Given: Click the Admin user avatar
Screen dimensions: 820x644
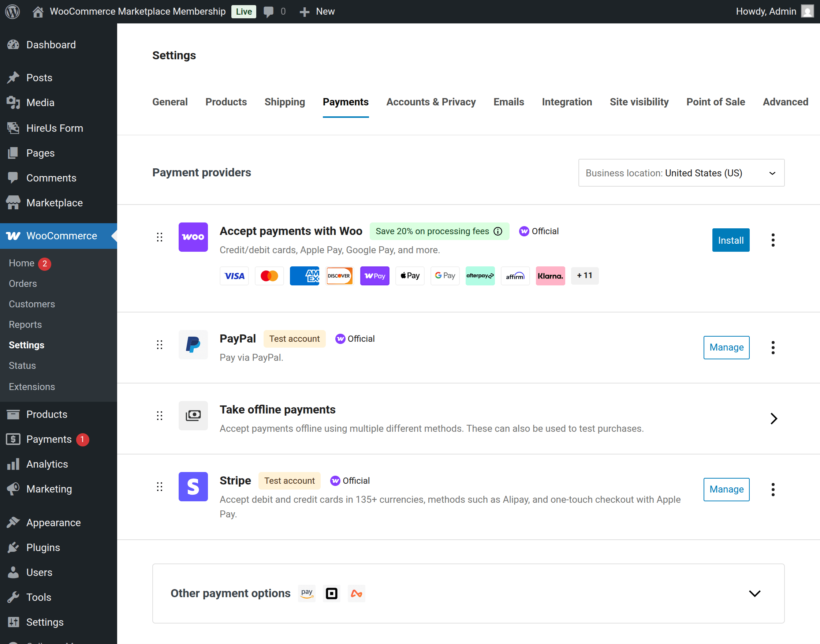Looking at the screenshot, I should (x=807, y=11).
